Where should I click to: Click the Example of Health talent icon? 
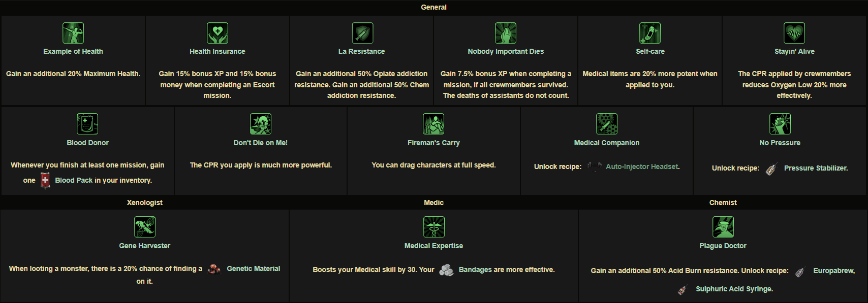73,33
